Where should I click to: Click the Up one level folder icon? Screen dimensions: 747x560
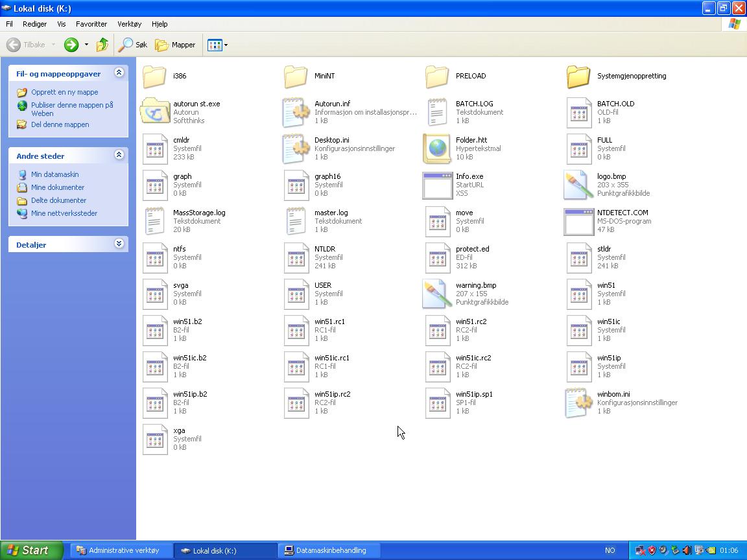[x=102, y=45]
